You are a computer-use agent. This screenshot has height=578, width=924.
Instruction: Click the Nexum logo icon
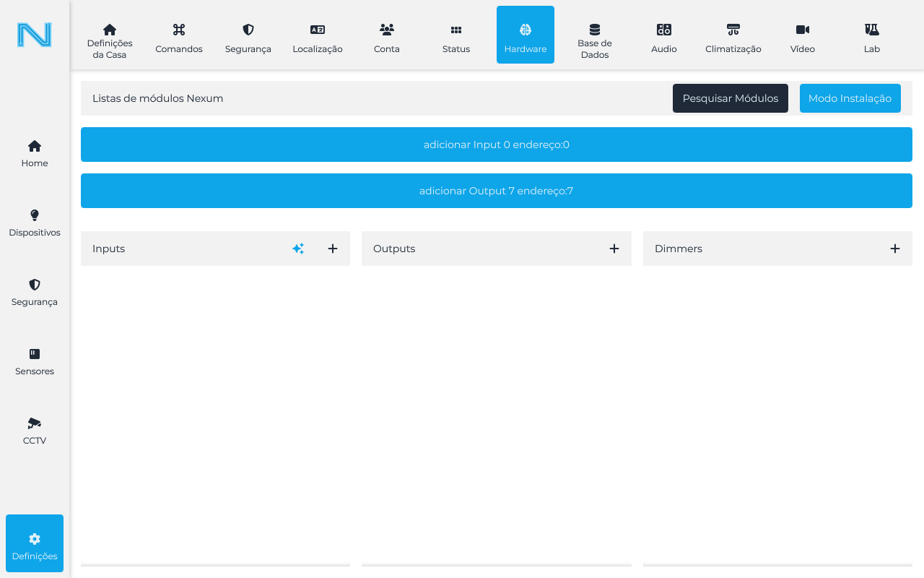coord(35,35)
